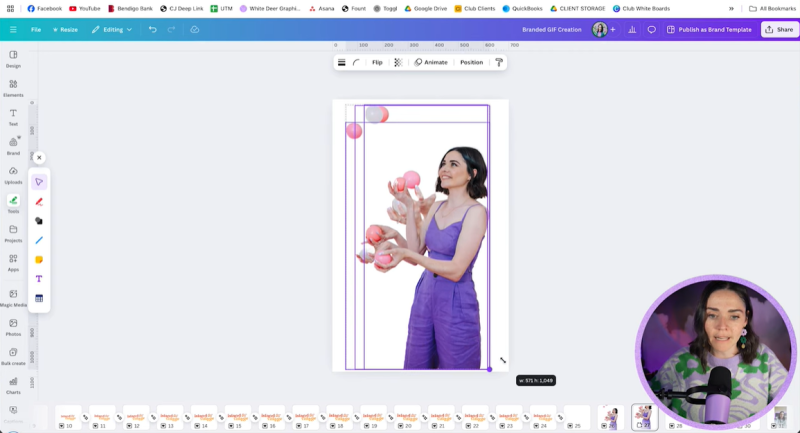
Task: Select page 10 thumbnail
Action: click(x=68, y=417)
